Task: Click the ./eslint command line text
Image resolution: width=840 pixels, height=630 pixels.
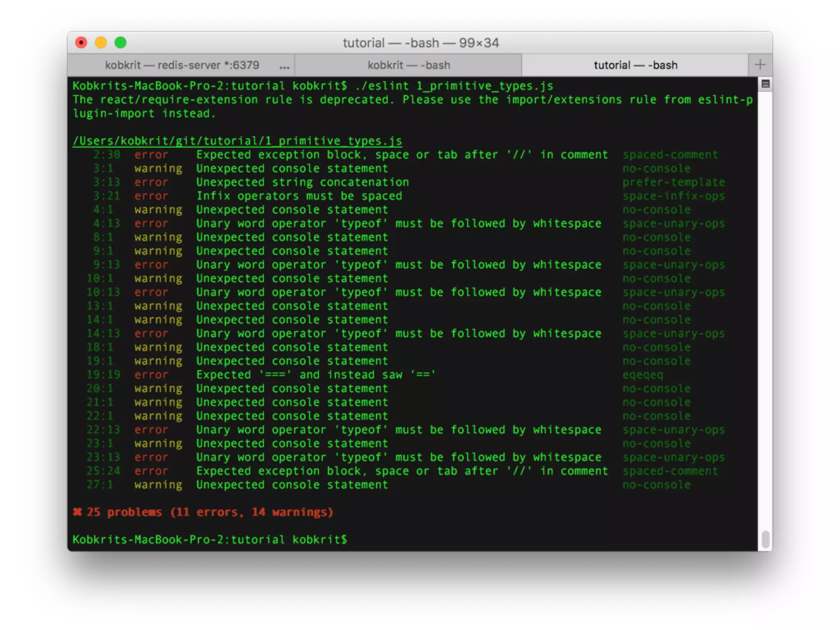Action: (x=454, y=86)
